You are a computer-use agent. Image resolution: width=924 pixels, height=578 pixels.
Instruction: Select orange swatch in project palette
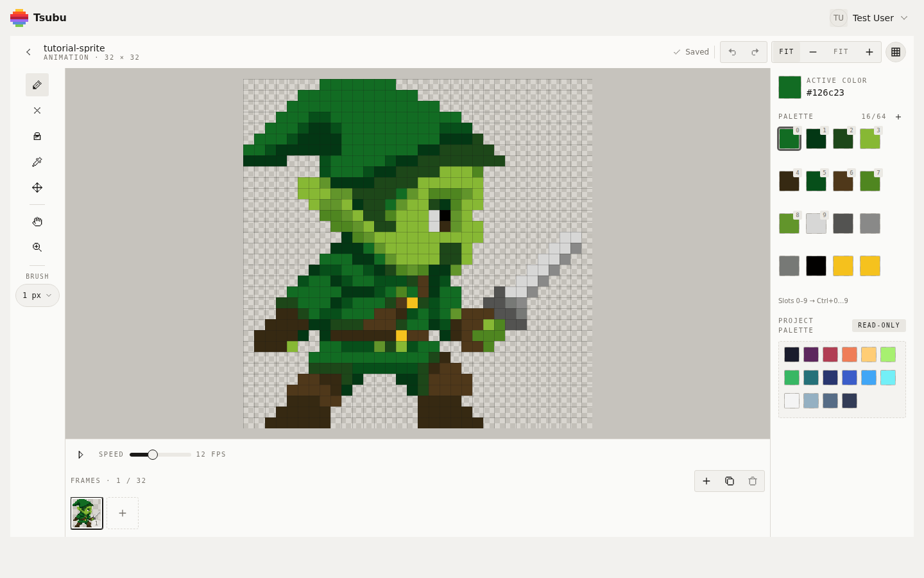(850, 355)
